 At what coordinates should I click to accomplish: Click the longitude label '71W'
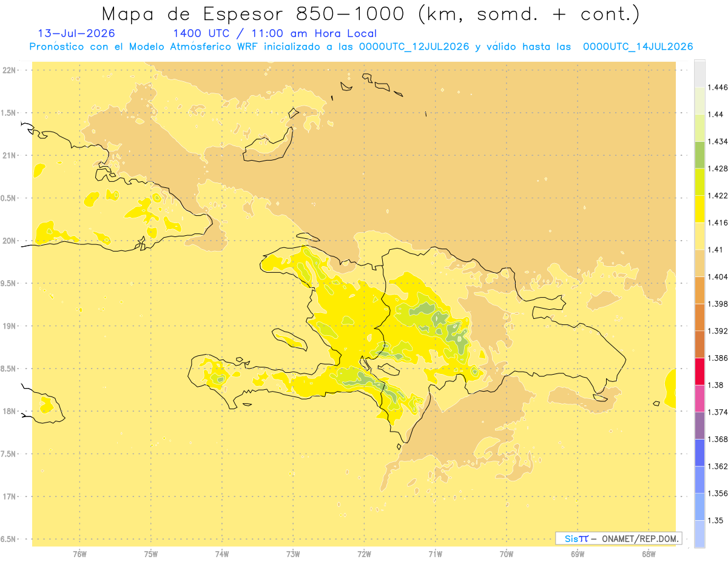coord(435,554)
